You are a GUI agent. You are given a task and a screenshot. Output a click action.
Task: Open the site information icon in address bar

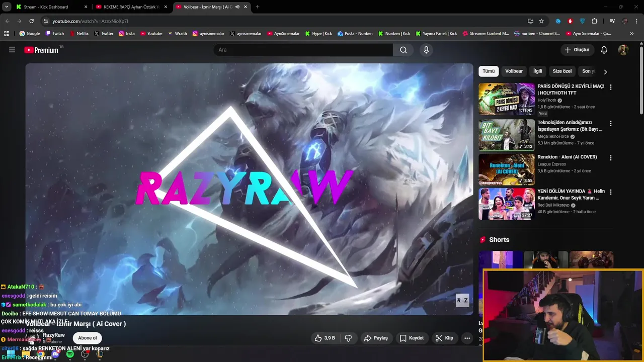tap(46, 21)
